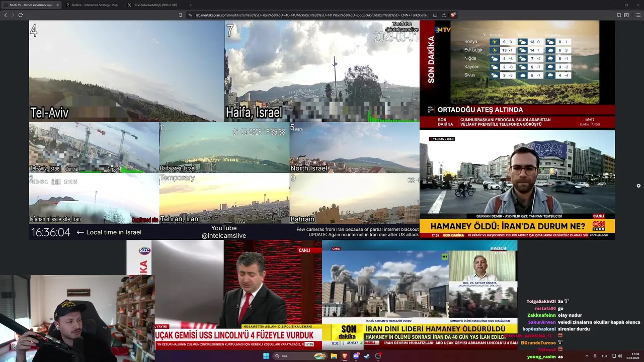Viewport: 644px width, 362px height.
Task: Click chat username Zaknafeinn
Action: (541, 315)
